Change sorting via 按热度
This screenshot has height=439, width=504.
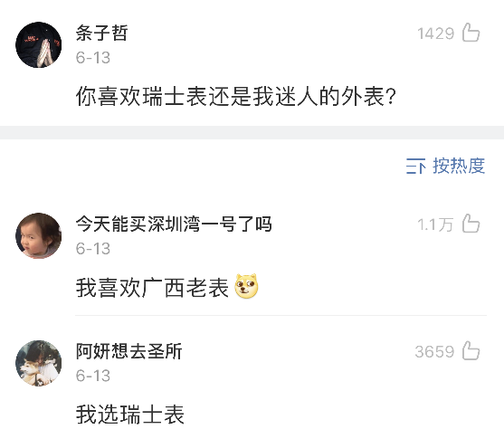click(459, 166)
